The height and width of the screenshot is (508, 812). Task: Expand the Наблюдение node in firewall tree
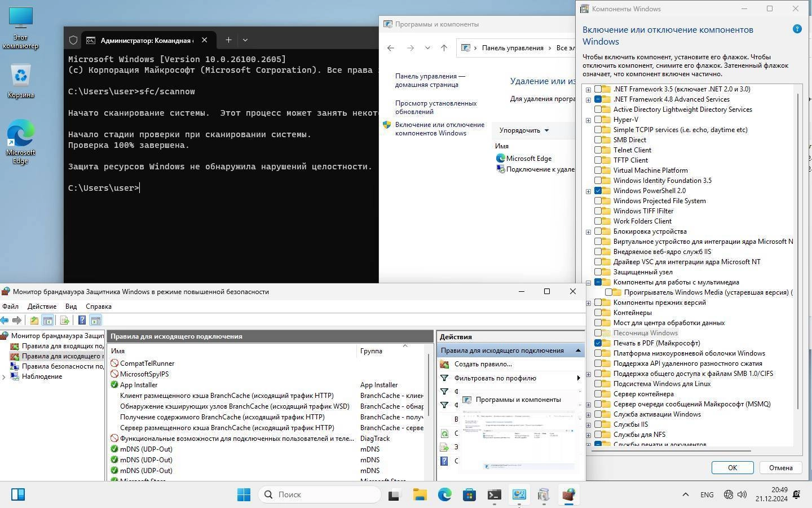5,377
